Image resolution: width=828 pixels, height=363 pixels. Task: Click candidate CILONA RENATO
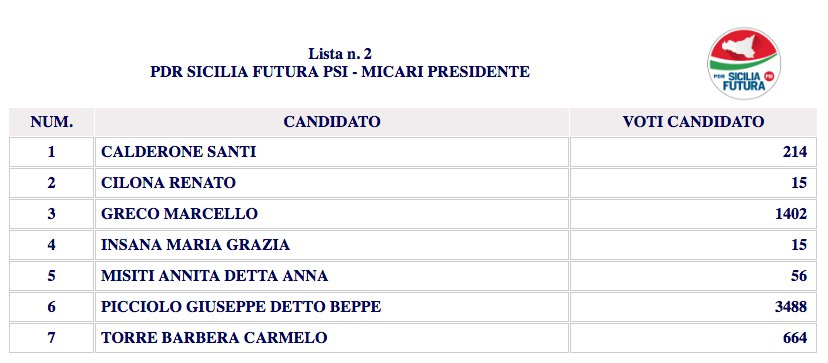tap(168, 183)
